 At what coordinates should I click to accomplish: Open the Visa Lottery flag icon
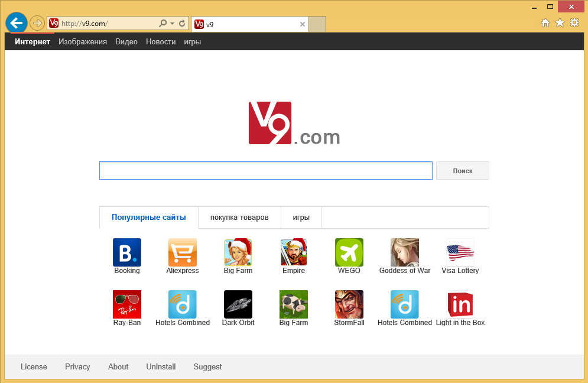point(460,252)
